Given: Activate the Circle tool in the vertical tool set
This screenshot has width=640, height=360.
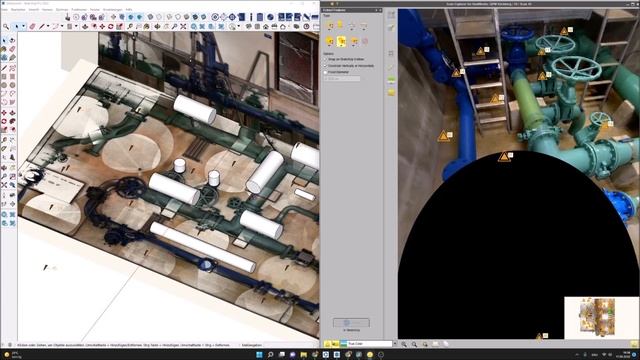Looking at the screenshot, I should (x=4, y=85).
